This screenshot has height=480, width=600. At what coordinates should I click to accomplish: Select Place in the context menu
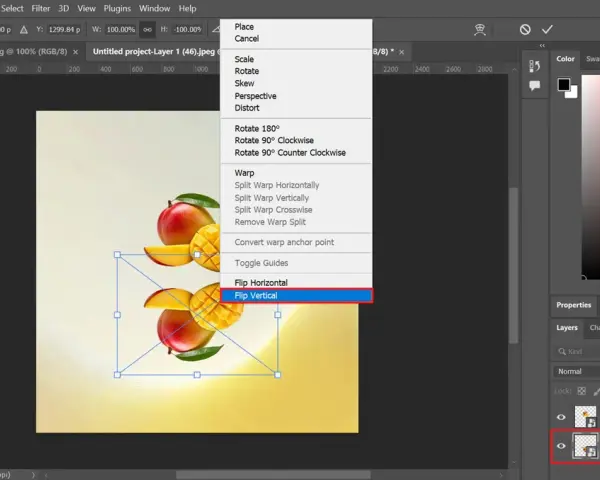pyautogui.click(x=296, y=27)
